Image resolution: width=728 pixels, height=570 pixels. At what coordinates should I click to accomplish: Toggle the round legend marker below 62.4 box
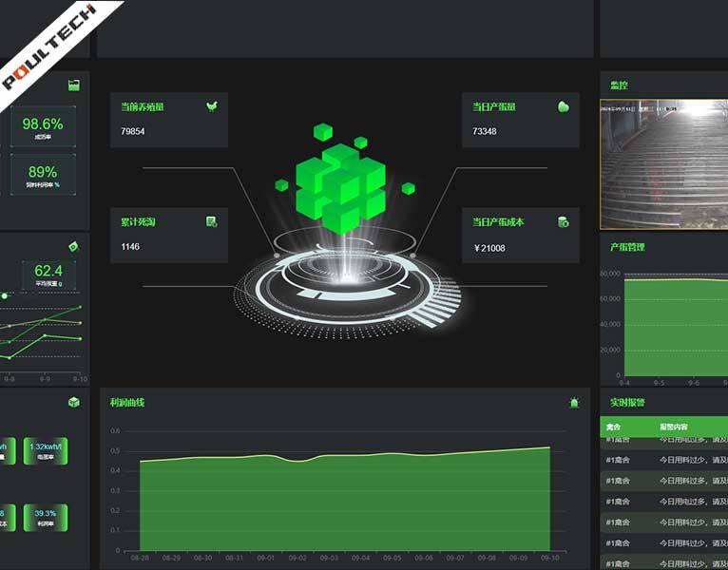pyautogui.click(x=4, y=295)
